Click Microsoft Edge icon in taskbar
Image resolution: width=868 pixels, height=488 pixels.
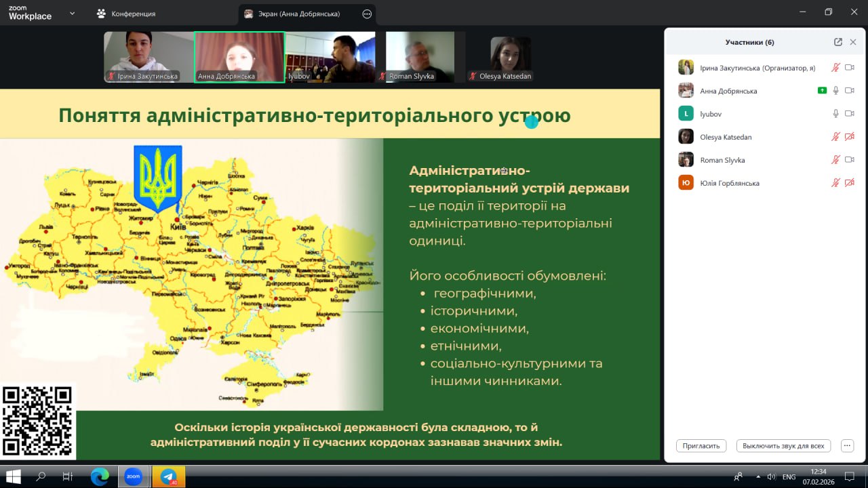point(100,476)
